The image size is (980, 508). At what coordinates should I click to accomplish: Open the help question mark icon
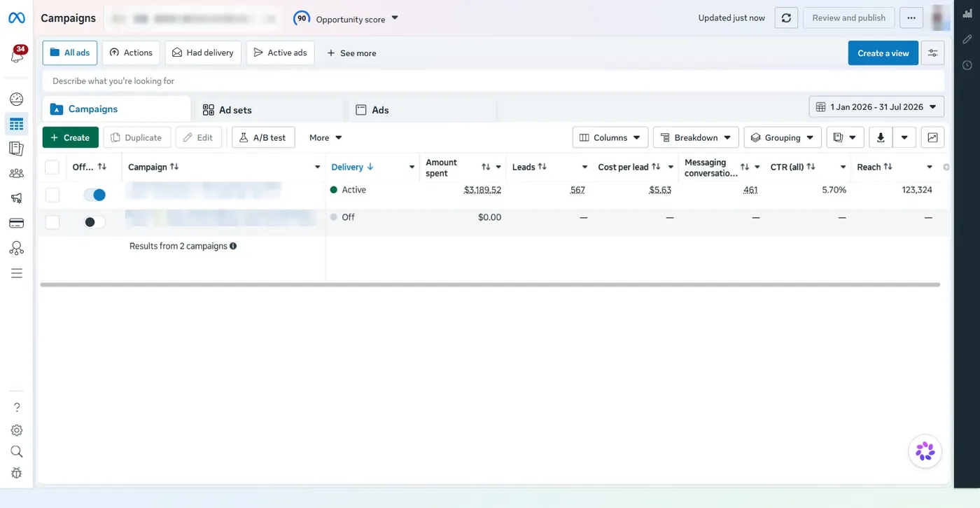click(17, 408)
